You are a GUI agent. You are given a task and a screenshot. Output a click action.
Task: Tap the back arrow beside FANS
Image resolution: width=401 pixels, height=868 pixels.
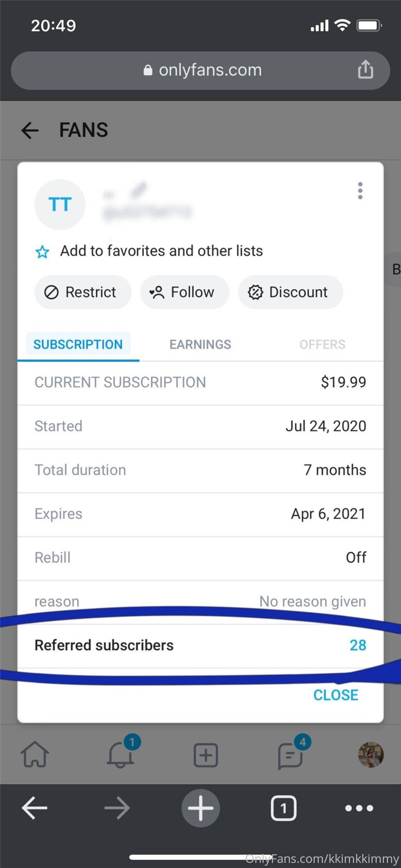coord(30,130)
